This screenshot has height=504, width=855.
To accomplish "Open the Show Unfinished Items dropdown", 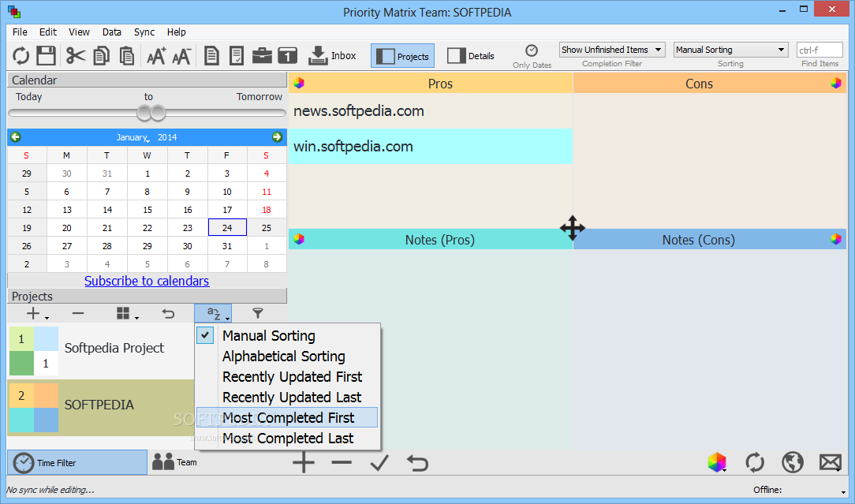I will point(612,50).
